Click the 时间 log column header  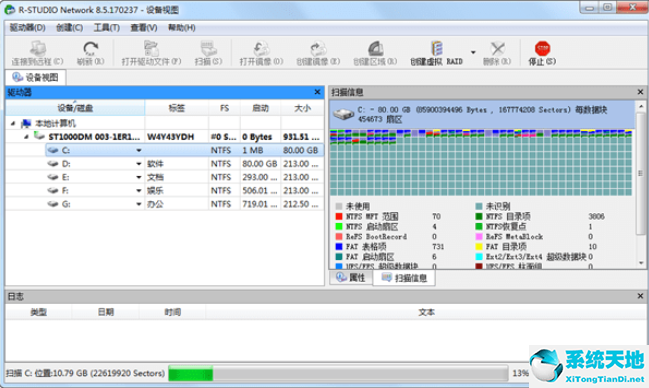coord(172,312)
